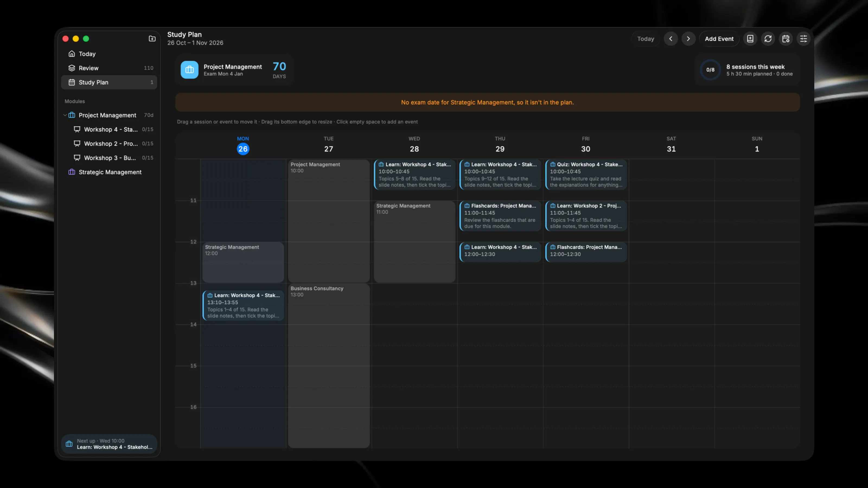The image size is (868, 488).
Task: Open Monday 12:00 Strategic Management event
Action: [243, 262]
